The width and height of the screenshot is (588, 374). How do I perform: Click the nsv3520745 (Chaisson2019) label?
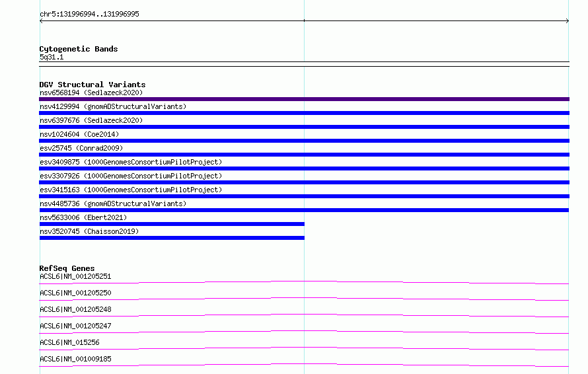coord(89,231)
